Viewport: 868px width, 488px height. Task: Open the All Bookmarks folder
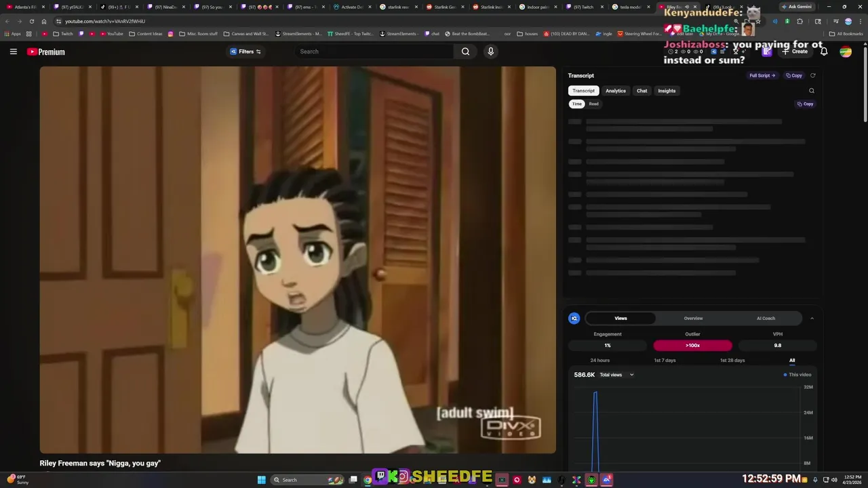click(x=846, y=33)
